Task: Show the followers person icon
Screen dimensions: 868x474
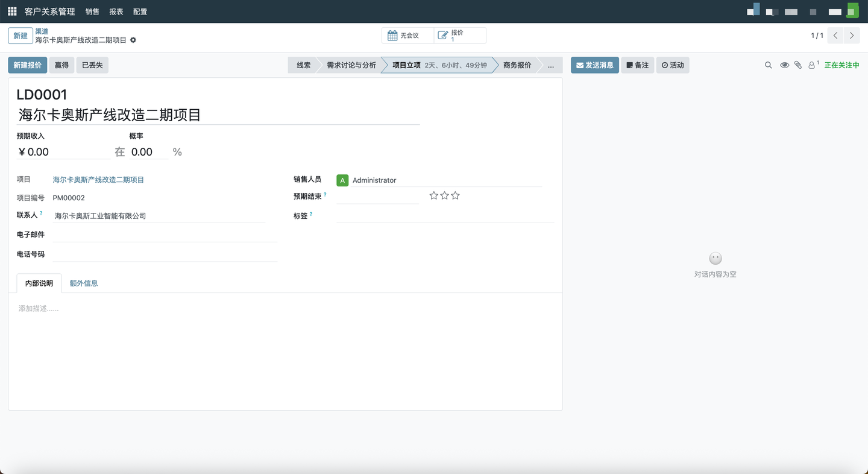Action: (812, 65)
